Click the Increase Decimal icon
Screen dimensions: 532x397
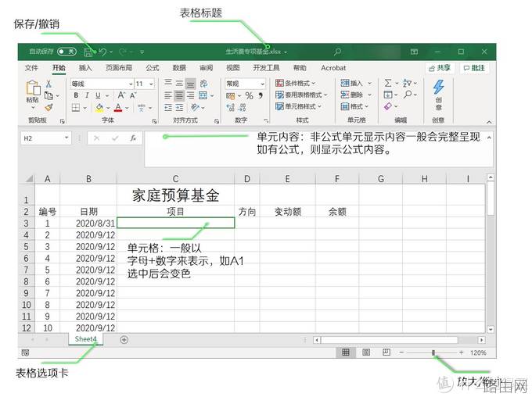coord(230,108)
